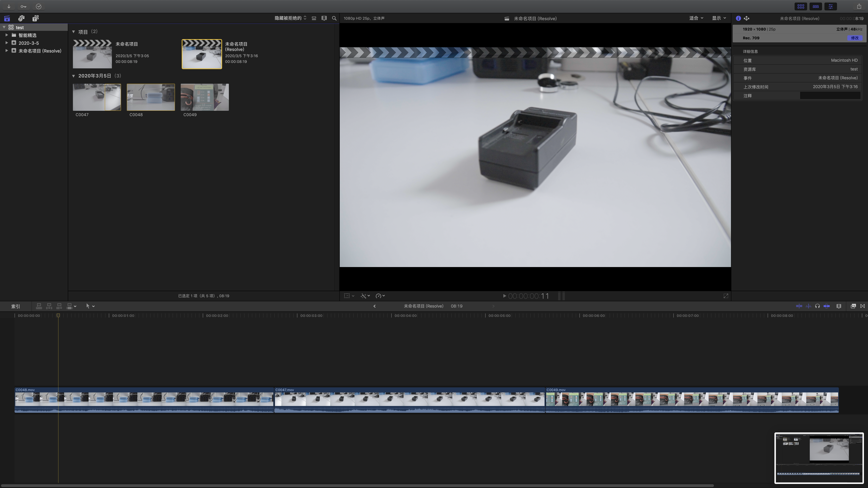
Task: Open the 显示 view dropdown
Action: click(719, 18)
